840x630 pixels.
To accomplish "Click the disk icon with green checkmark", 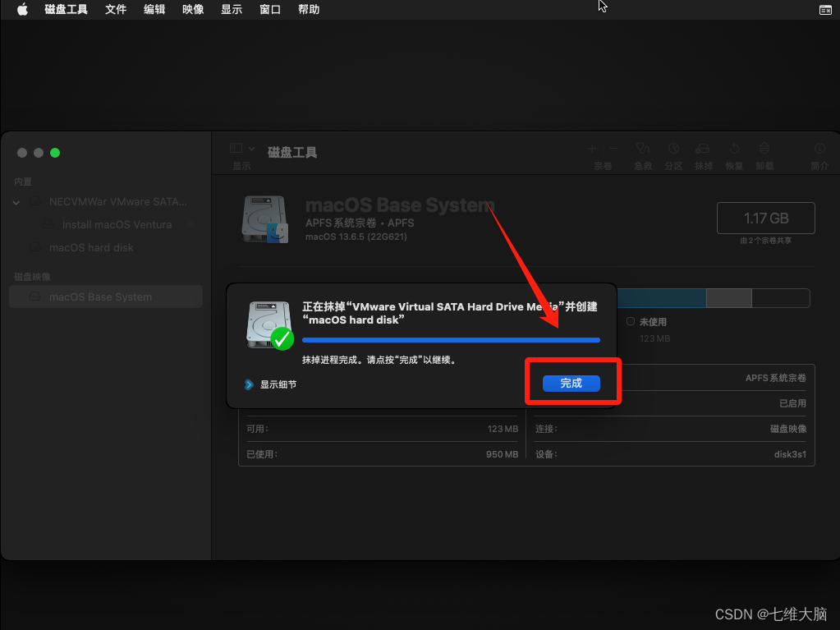I will click(270, 326).
